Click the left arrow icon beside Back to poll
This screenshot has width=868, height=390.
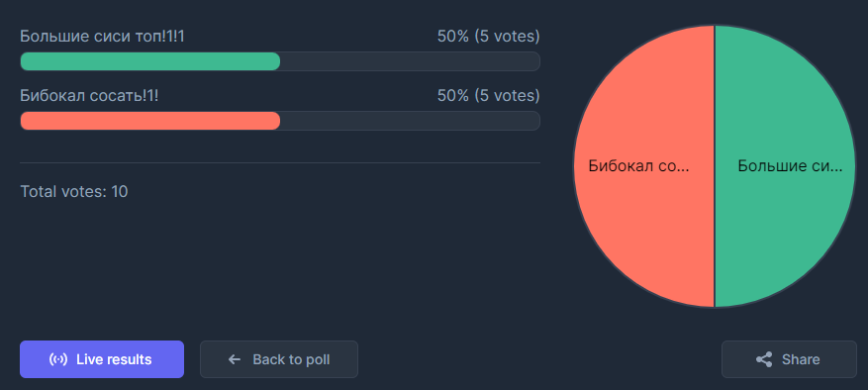(235, 359)
